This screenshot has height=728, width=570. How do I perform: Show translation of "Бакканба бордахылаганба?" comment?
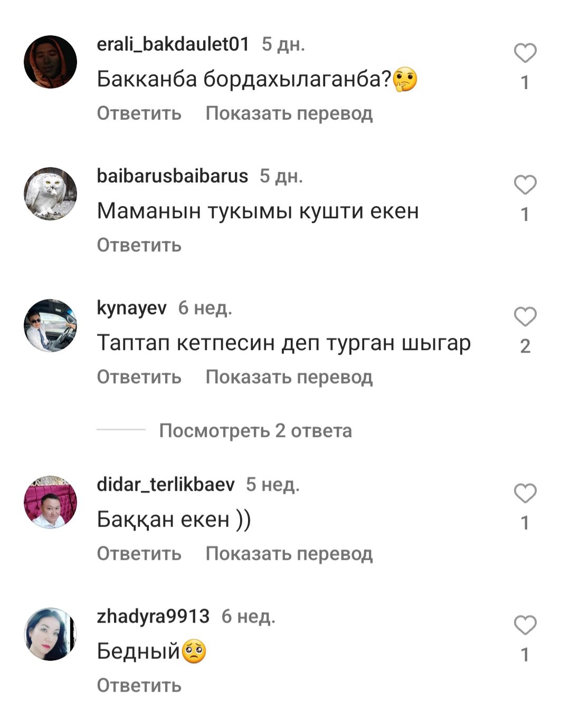click(x=289, y=113)
